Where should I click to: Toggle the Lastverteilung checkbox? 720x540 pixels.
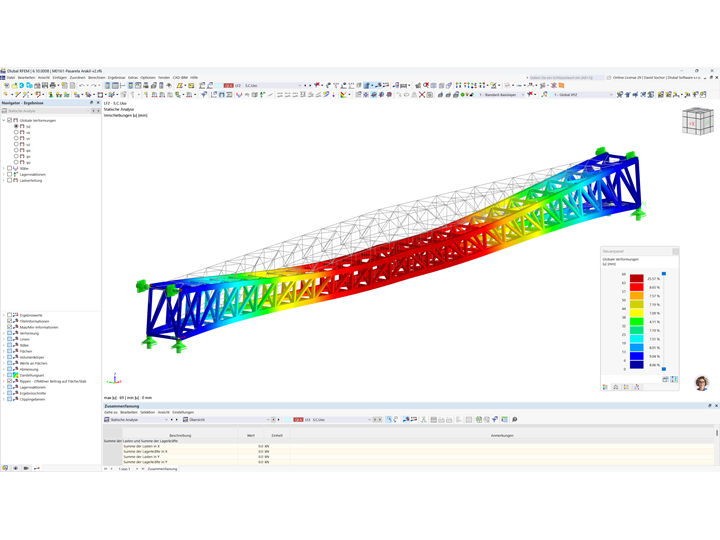[x=9, y=180]
